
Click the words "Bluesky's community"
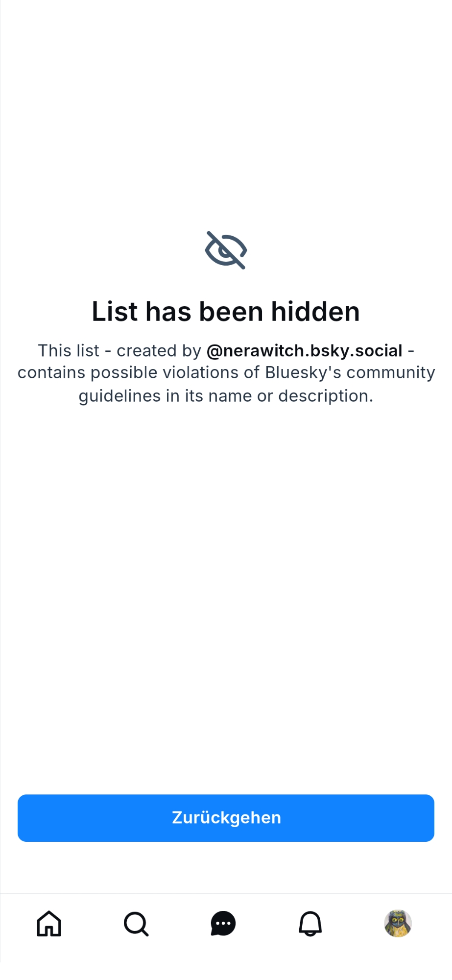click(x=350, y=373)
